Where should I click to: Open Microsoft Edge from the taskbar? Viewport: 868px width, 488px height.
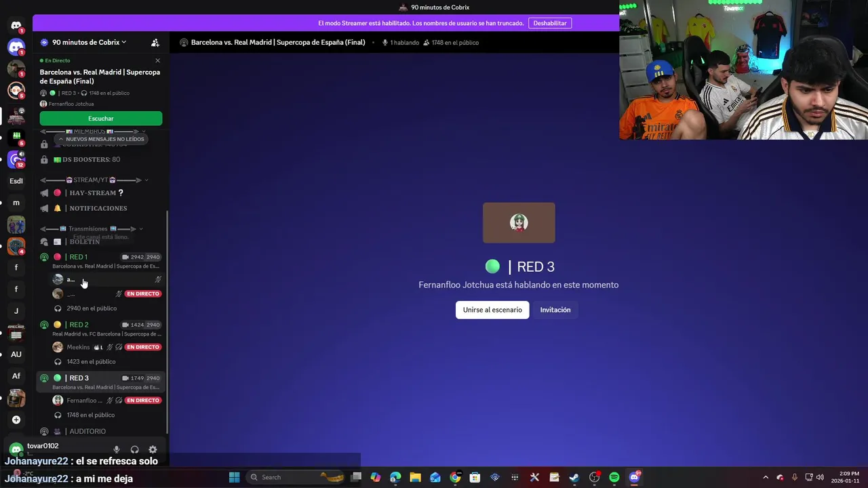[395, 477]
